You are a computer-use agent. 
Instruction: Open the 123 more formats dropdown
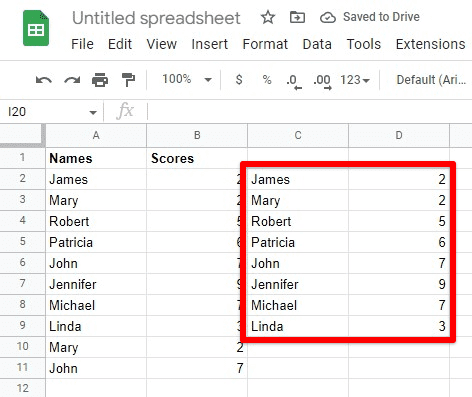pyautogui.click(x=355, y=80)
